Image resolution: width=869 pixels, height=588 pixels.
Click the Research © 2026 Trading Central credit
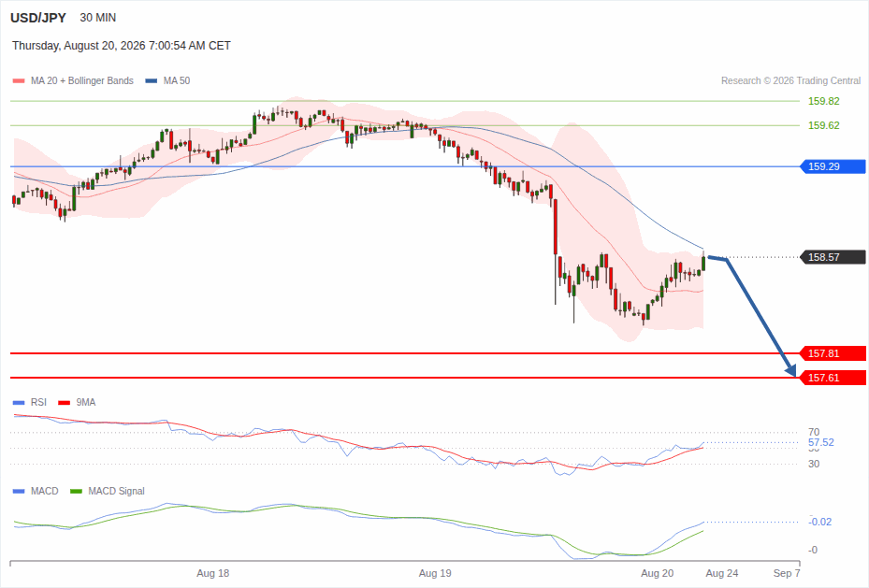click(790, 80)
